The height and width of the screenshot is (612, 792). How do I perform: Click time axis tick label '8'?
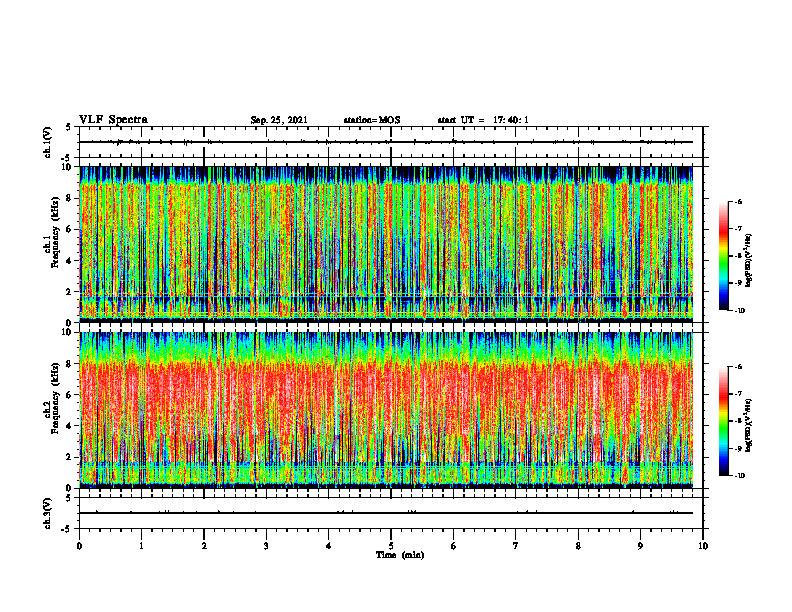578,546
